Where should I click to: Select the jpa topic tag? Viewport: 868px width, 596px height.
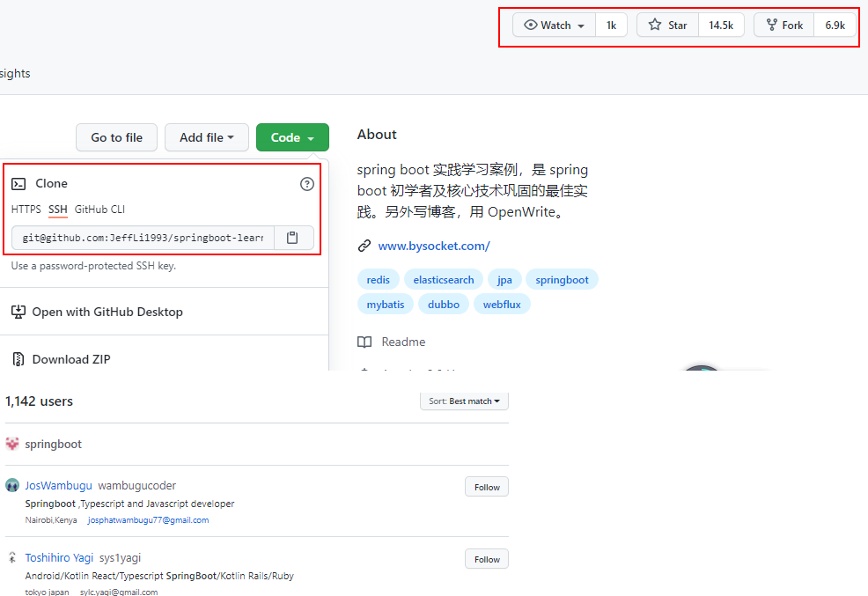[504, 280]
